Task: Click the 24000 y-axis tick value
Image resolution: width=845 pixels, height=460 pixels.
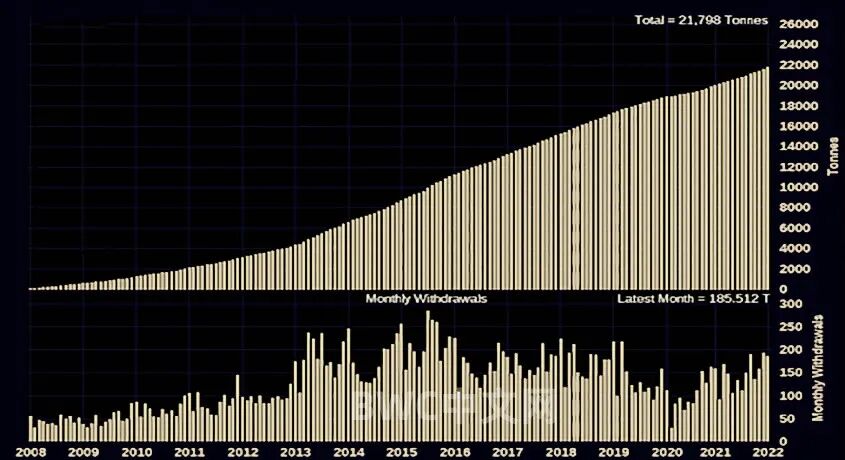Action: point(798,45)
